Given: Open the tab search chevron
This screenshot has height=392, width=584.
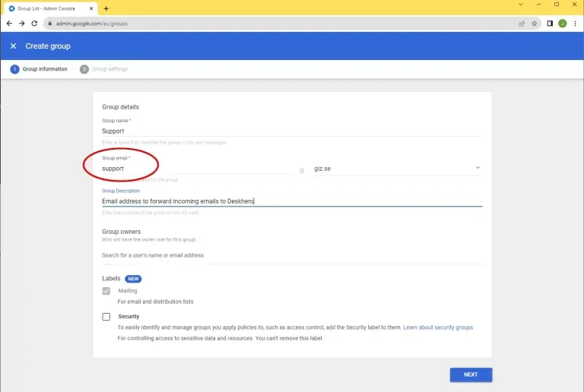Looking at the screenshot, I should [521, 5].
